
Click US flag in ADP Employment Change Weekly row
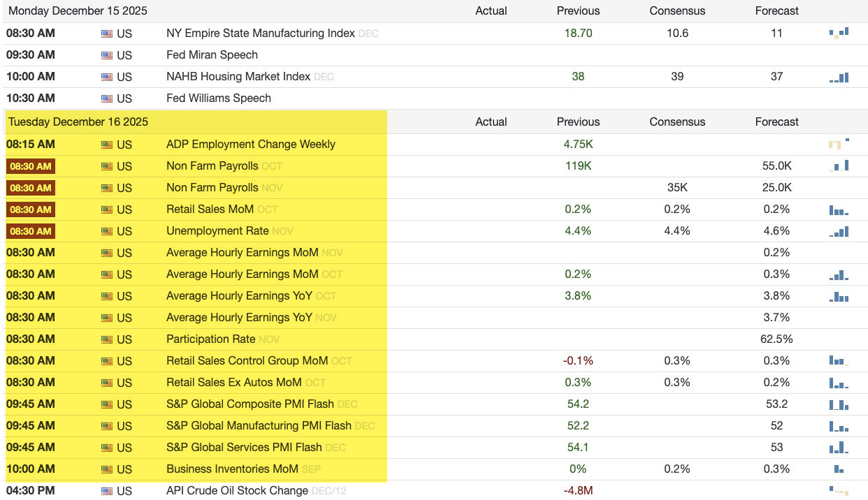107,145
